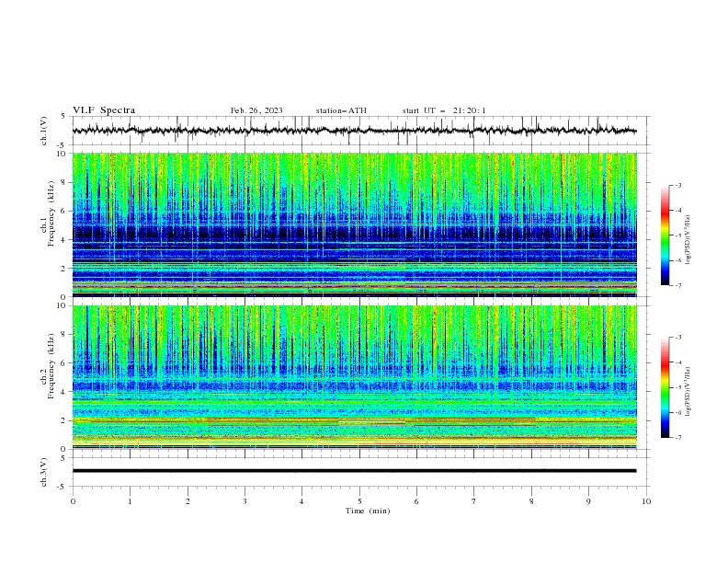
Task: Click time axis tick label "10"
Action: tap(646, 501)
